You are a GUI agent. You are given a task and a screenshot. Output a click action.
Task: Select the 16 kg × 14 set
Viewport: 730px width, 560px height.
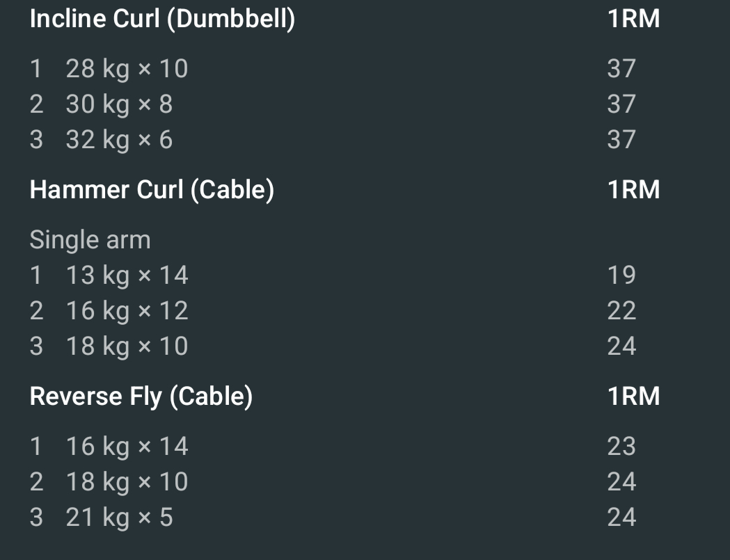127,446
